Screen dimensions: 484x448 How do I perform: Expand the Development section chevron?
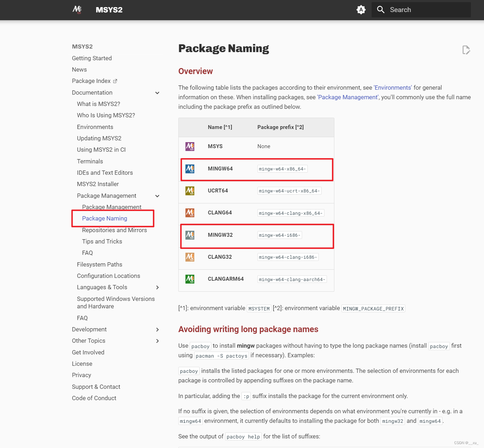point(157,330)
